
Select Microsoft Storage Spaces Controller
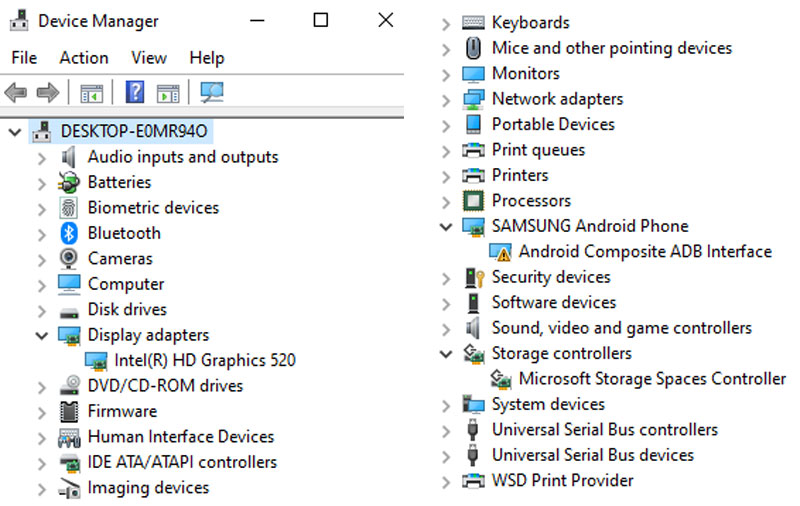point(652,379)
